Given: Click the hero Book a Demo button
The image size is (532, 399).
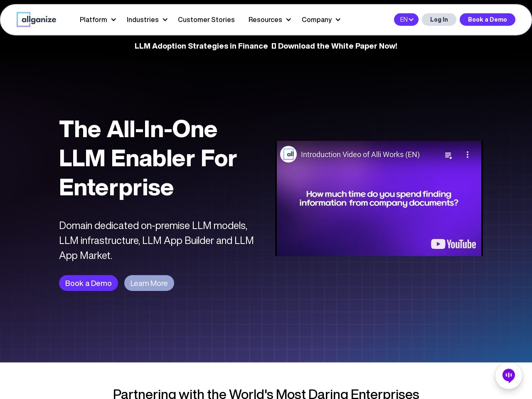Looking at the screenshot, I should [89, 283].
